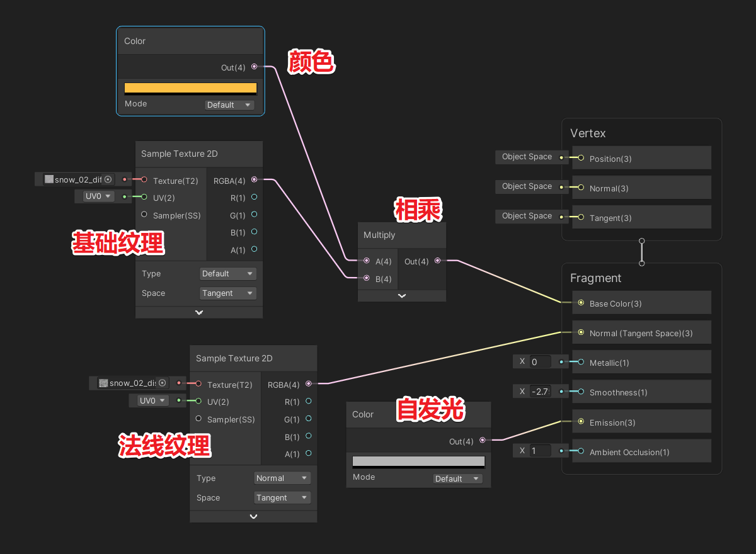The height and width of the screenshot is (554, 756).
Task: Open UV0 dropdown of the base texture node
Action: pyautogui.click(x=98, y=196)
